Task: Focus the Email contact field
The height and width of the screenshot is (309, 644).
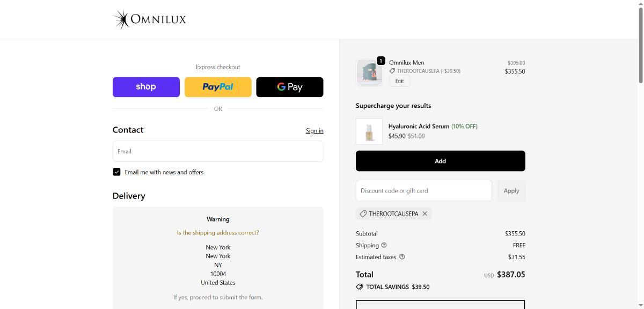Action: [x=218, y=151]
